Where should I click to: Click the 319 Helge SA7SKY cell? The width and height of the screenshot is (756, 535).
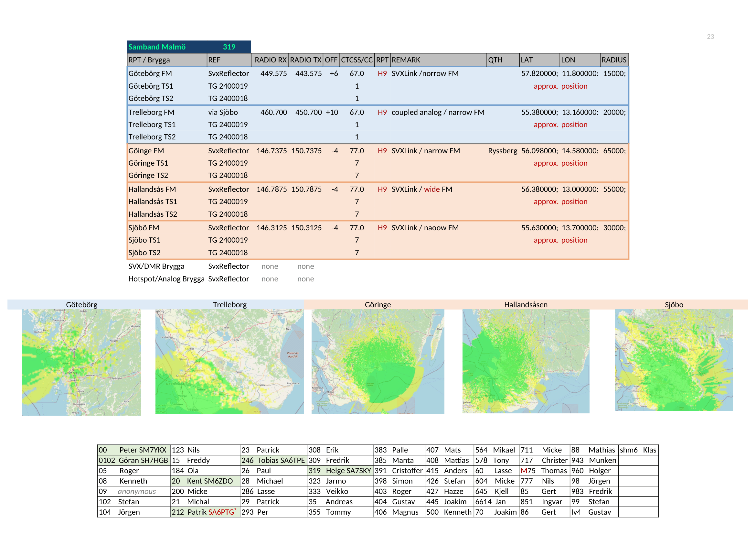tap(340, 471)
